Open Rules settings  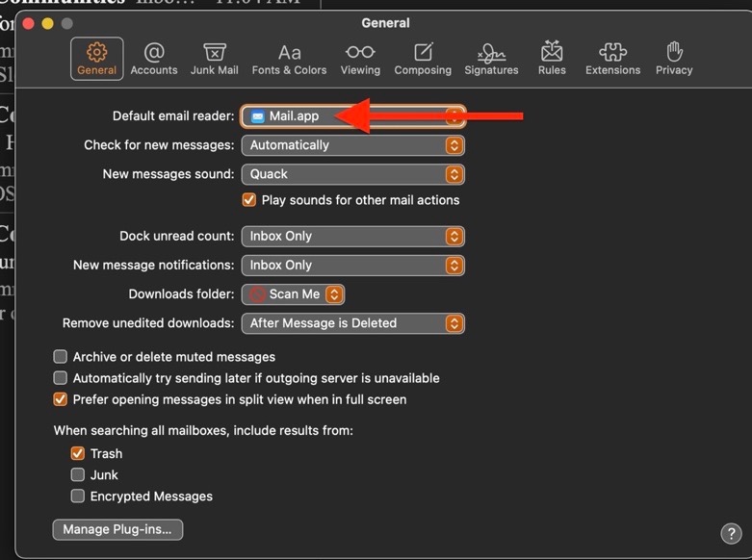[552, 59]
